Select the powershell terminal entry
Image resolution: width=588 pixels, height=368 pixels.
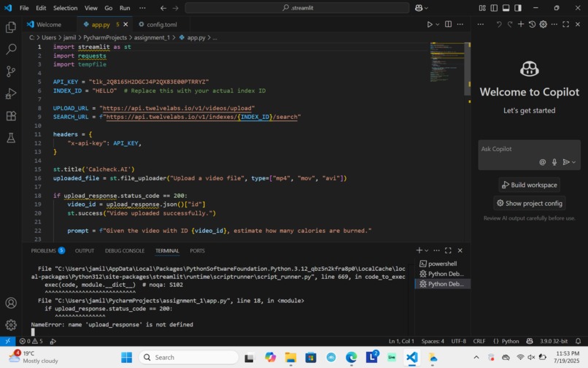[x=442, y=264]
